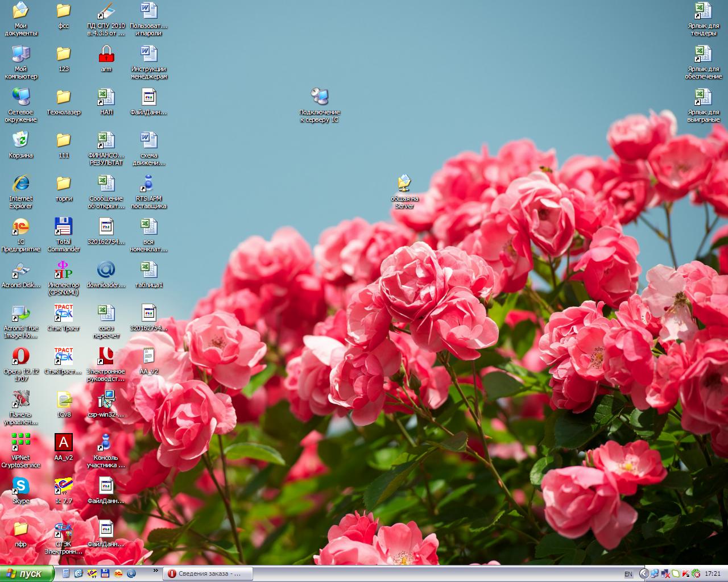Open the общая на Server shortcut
This screenshot has height=582, width=728.
coord(404,184)
